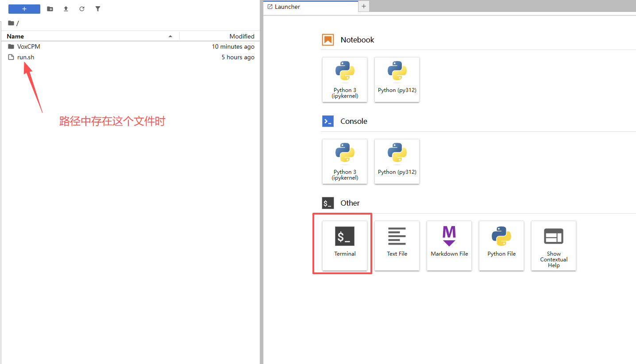This screenshot has width=636, height=364.
Task: Select the Launcher tab
Action: point(287,7)
